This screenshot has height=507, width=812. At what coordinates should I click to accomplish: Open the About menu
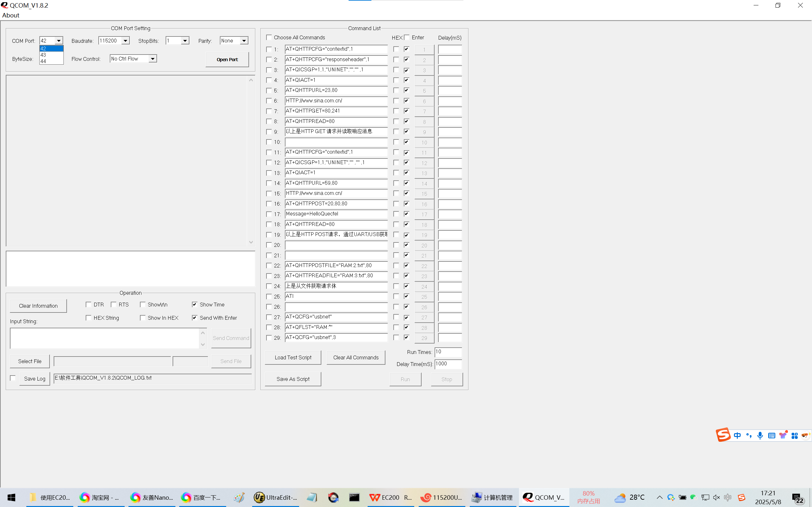11,15
